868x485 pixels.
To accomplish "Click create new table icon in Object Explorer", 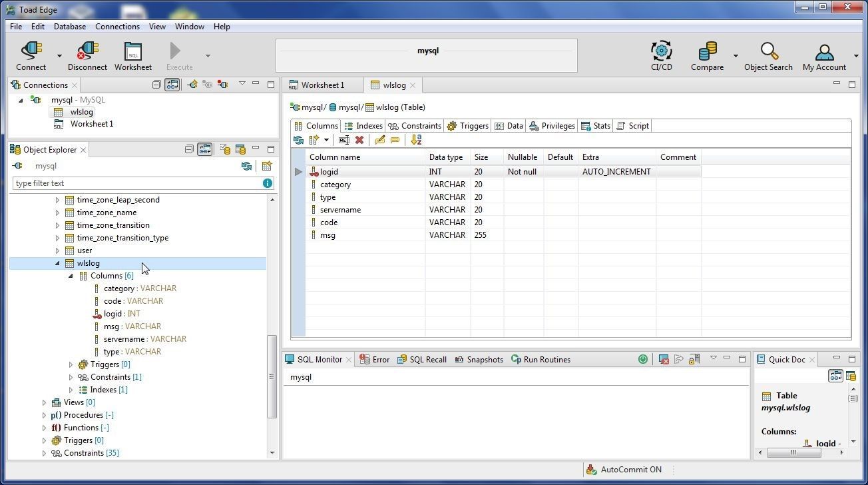I will pyautogui.click(x=266, y=166).
